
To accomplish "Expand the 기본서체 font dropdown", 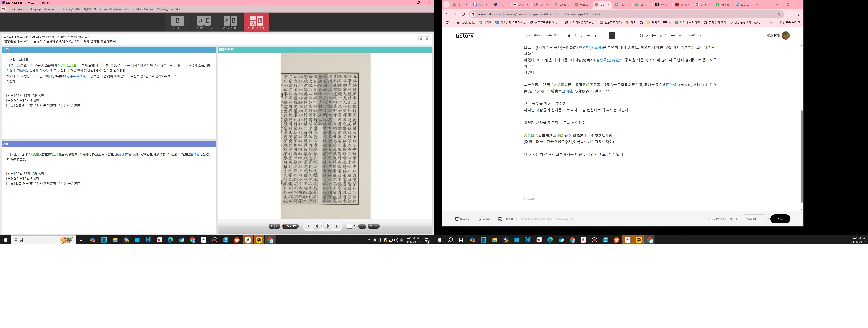I will pos(552,36).
